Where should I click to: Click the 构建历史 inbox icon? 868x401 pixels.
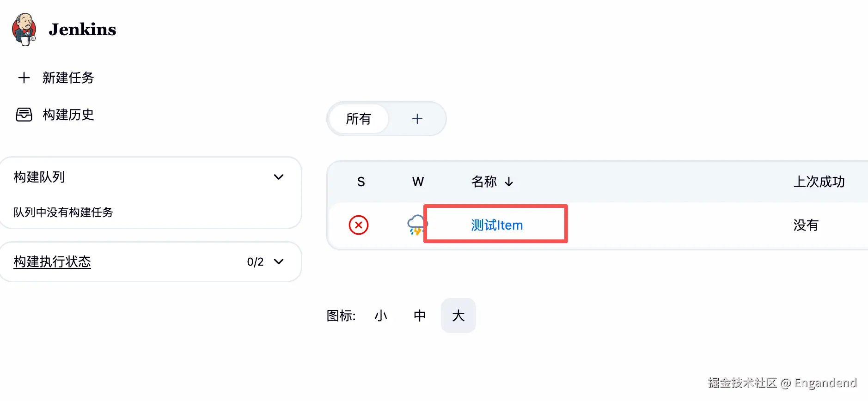(x=24, y=115)
